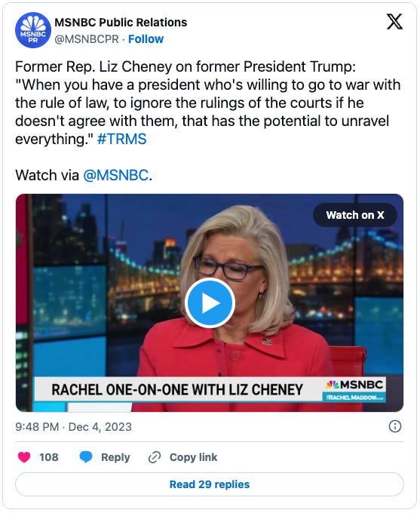Click the Read 29 replies button
This screenshot has height=513, width=420.
tap(210, 484)
